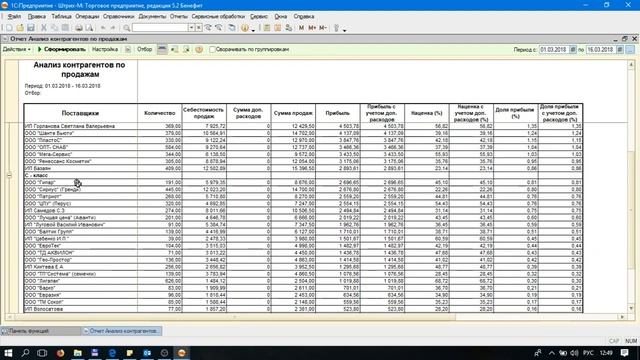
Task: Click the toolbar search input field
Action: (160, 28)
